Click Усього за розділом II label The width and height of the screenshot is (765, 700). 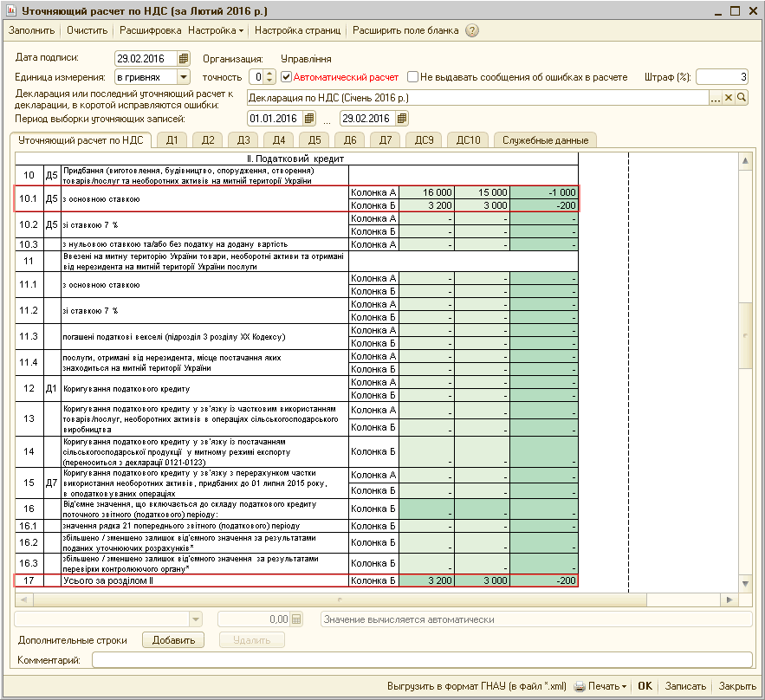click(107, 580)
